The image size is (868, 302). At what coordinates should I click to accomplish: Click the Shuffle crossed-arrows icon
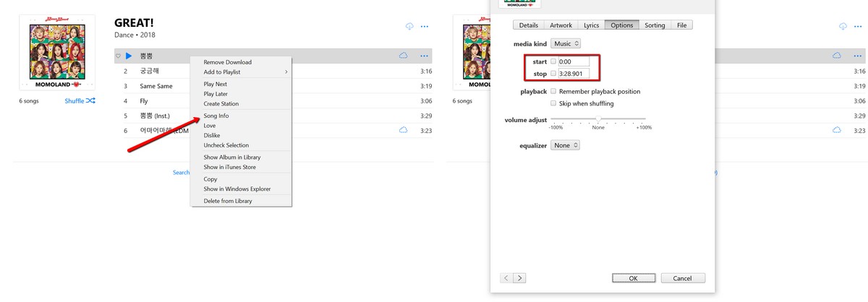click(90, 100)
